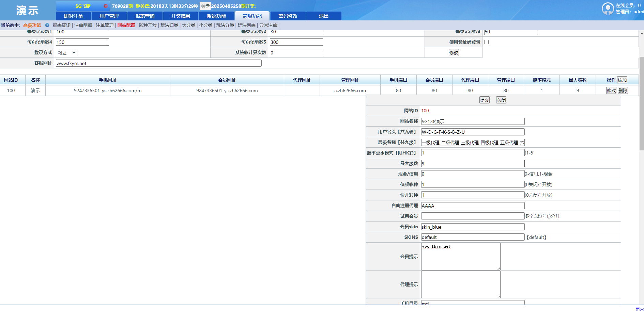Go to 密码修改 in the top menu
The height and width of the screenshot is (311, 644).
288,16
